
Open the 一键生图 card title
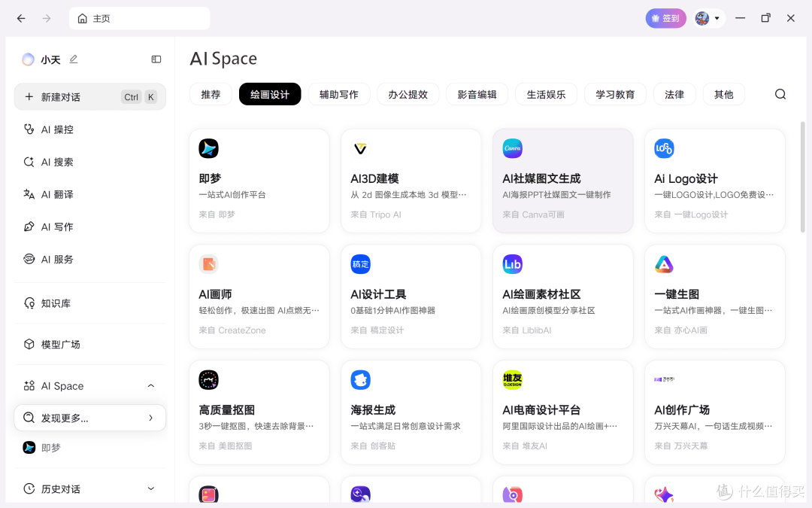677,294
